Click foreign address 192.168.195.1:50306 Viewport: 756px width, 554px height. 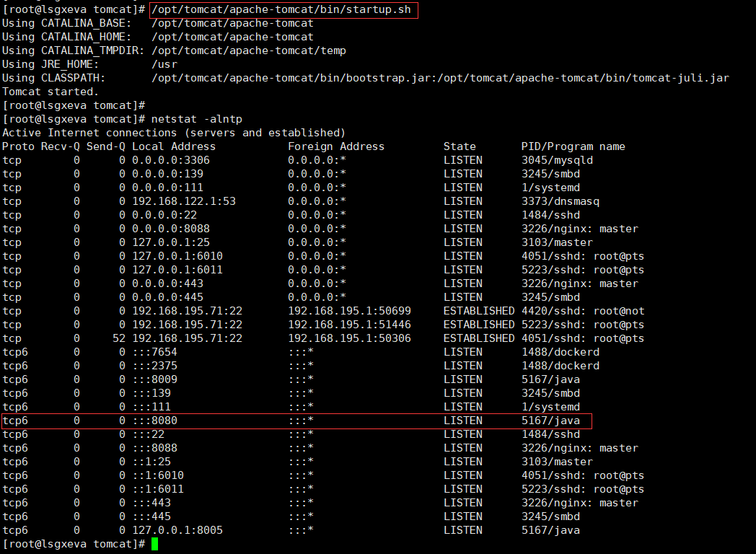(x=350, y=338)
